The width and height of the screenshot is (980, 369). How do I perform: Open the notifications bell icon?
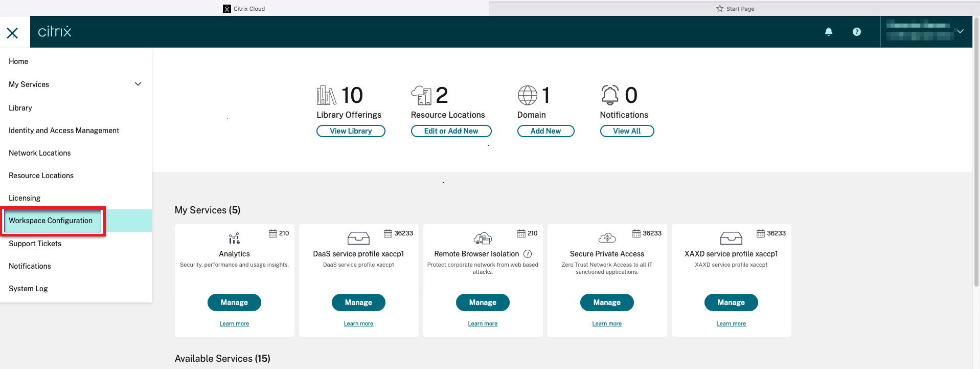pos(828,32)
